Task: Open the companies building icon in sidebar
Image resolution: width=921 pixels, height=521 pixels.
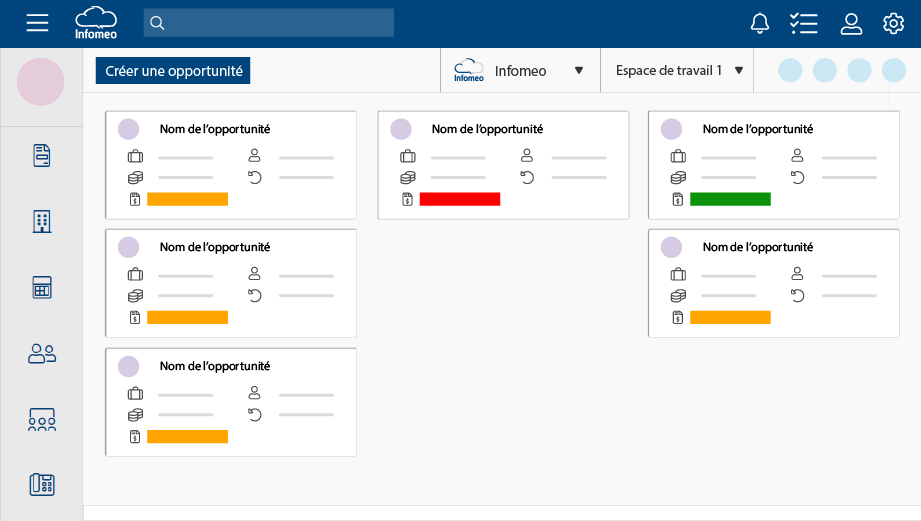Action: click(41, 221)
